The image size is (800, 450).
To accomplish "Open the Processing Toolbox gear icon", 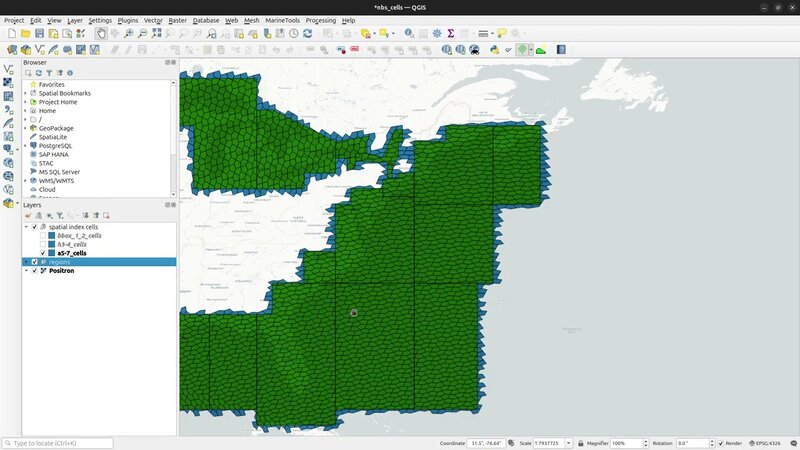I will (437, 34).
